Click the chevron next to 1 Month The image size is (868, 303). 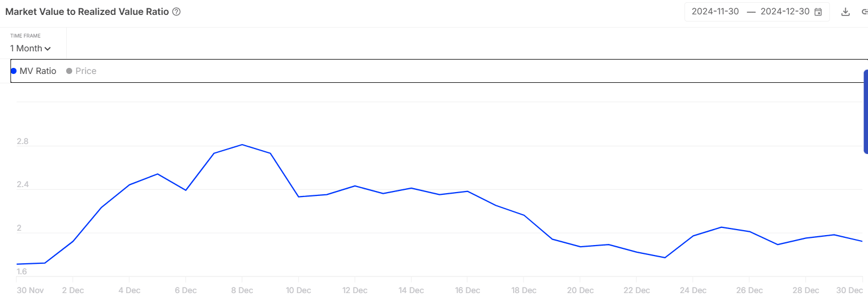tap(48, 49)
